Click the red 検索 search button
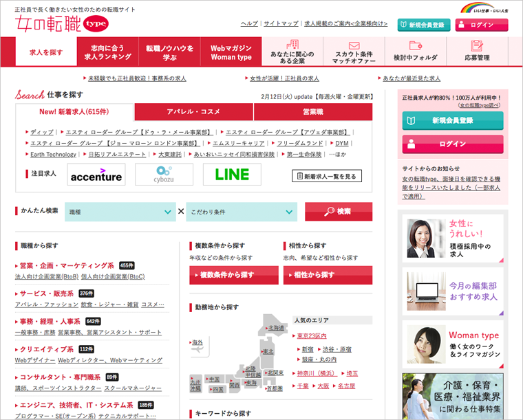The height and width of the screenshot is (420, 523). coord(339,212)
